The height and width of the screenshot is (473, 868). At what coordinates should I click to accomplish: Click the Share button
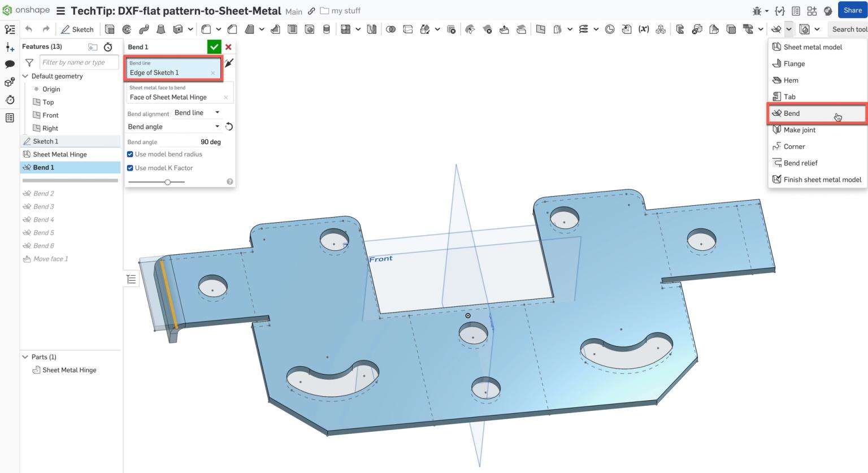[853, 10]
